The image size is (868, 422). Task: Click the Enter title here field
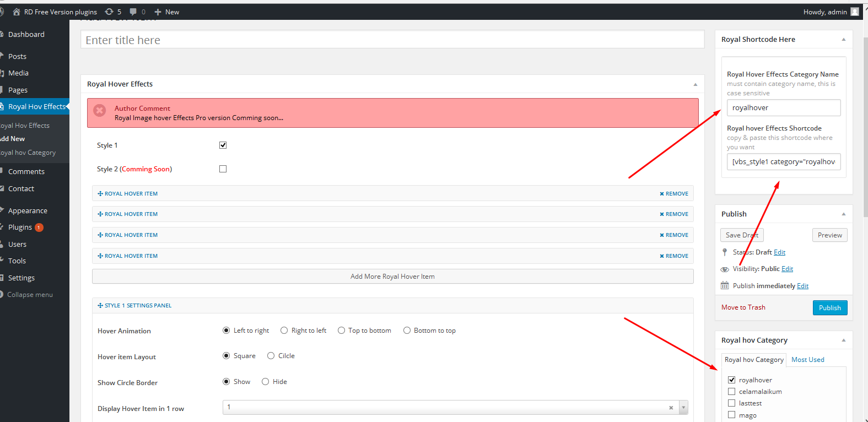pyautogui.click(x=392, y=40)
